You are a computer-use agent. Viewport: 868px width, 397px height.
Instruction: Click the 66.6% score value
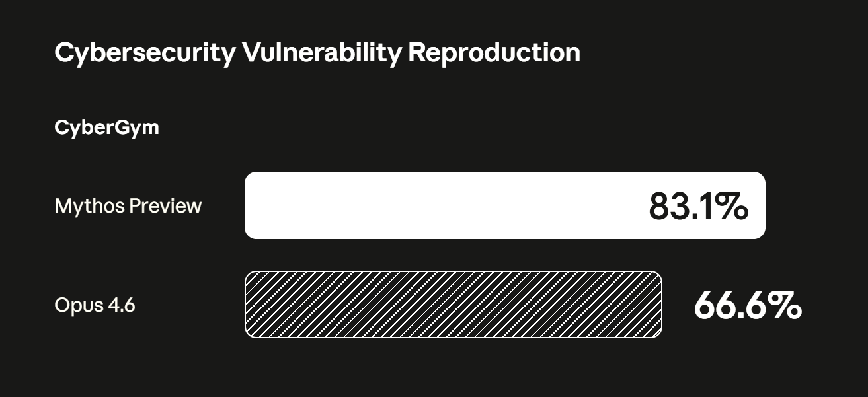click(747, 305)
